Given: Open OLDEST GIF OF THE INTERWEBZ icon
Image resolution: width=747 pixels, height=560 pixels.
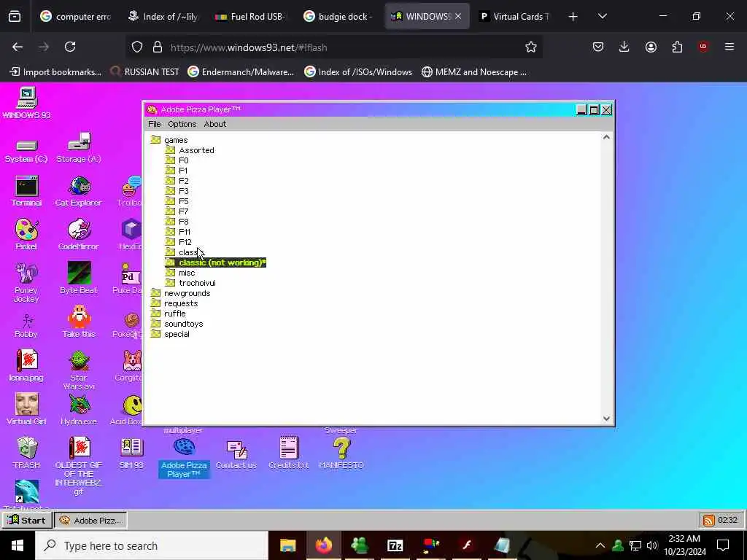Looking at the screenshot, I should (79, 466).
